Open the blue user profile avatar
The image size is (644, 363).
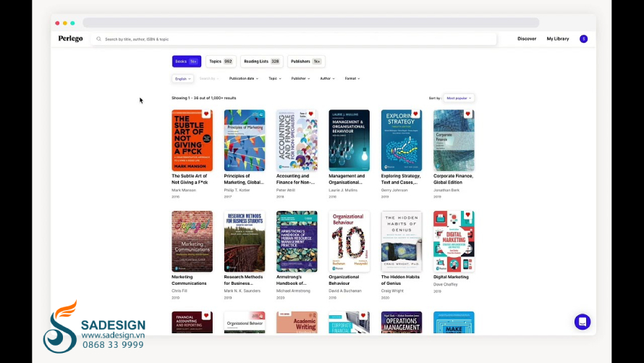[583, 38]
